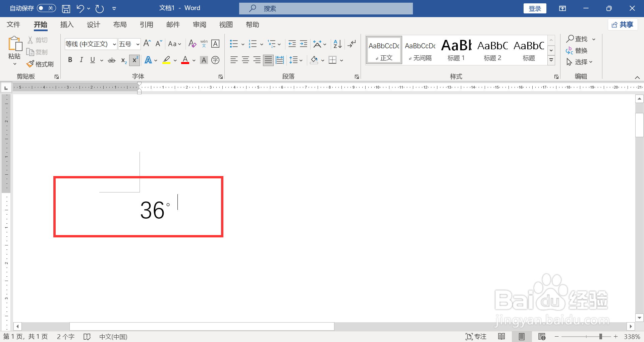Paste clipboard contents with 粘贴
The height and width of the screenshot is (342, 644).
(14, 50)
